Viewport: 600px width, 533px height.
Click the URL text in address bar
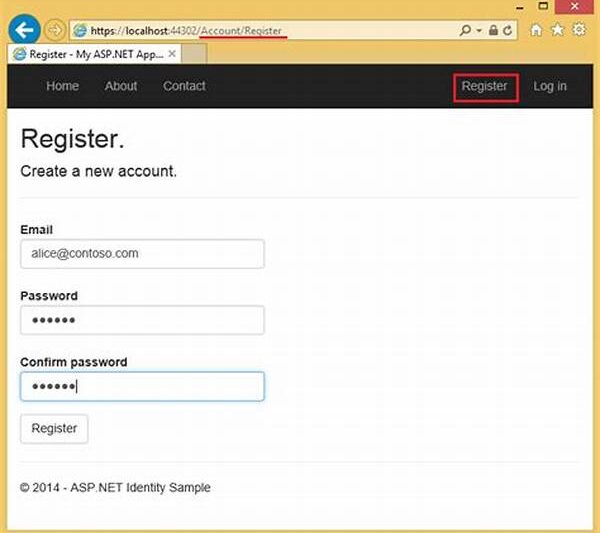pos(186,31)
